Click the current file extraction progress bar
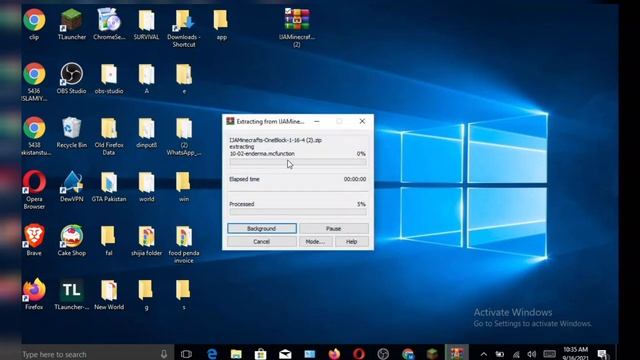Screen dimensions: 640x360 (x=298, y=162)
